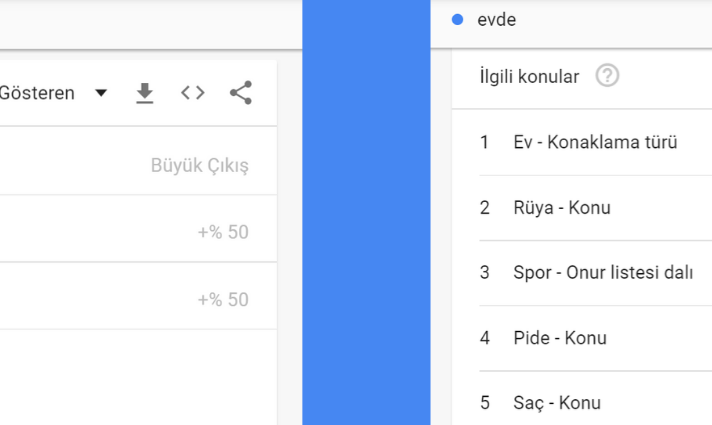Choose the Saç - Konu entry
The image size is (712, 425).
[557, 403]
